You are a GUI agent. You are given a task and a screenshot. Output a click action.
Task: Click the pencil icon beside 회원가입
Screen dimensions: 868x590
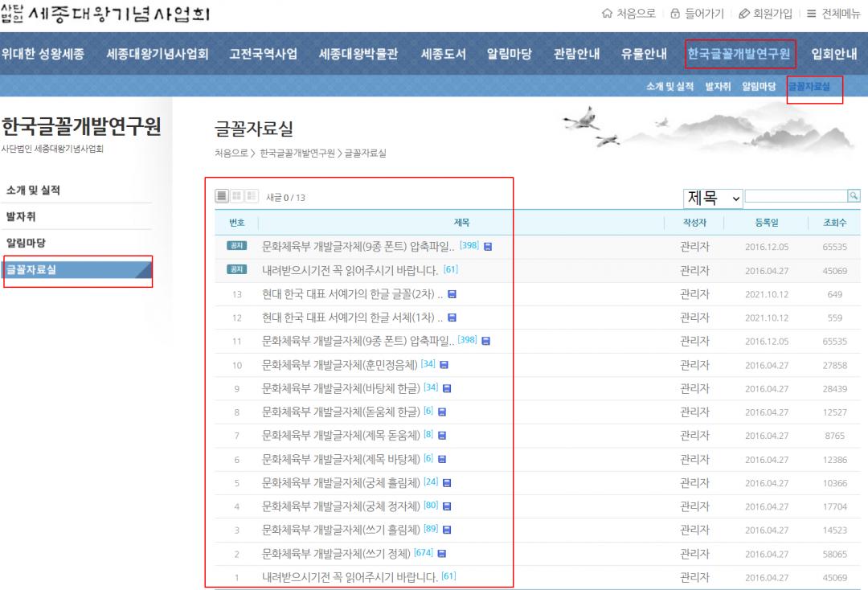coord(743,13)
